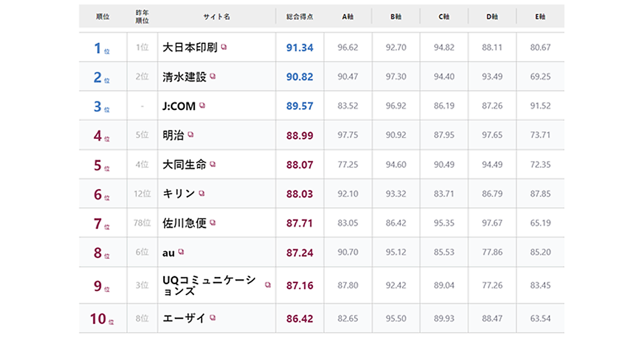
Task: Click external link icon beside エーザイ
Action: pos(213,318)
